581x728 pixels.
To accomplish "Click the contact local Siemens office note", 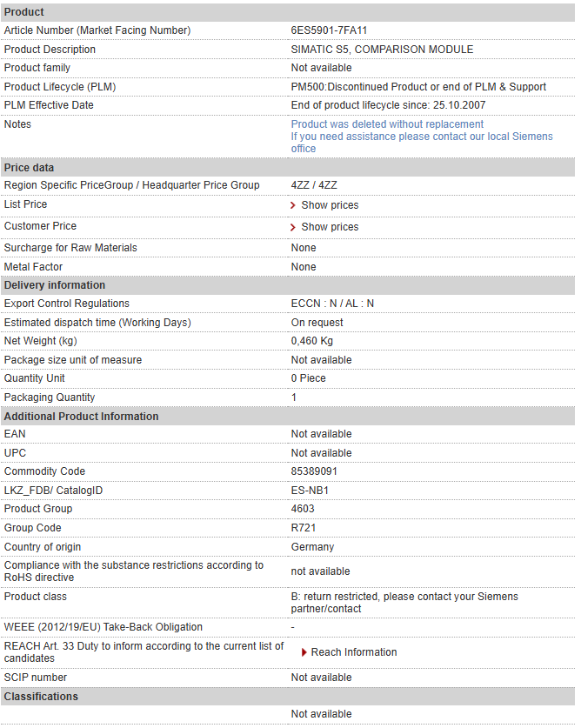I will (422, 143).
